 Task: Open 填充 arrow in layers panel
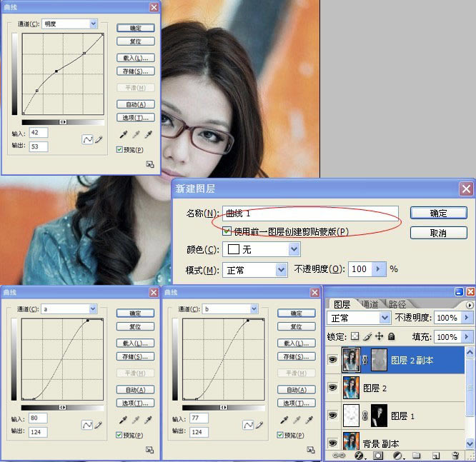(467, 336)
